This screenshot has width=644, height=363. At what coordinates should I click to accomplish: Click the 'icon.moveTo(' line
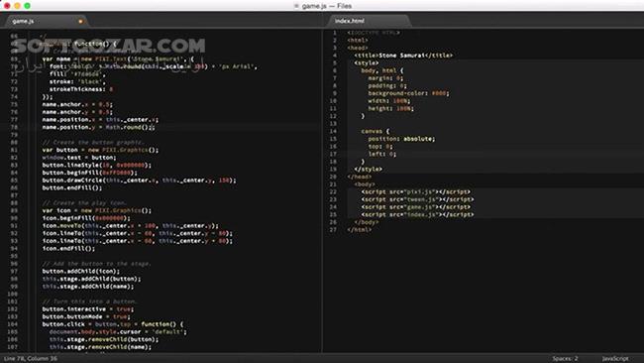point(130,226)
